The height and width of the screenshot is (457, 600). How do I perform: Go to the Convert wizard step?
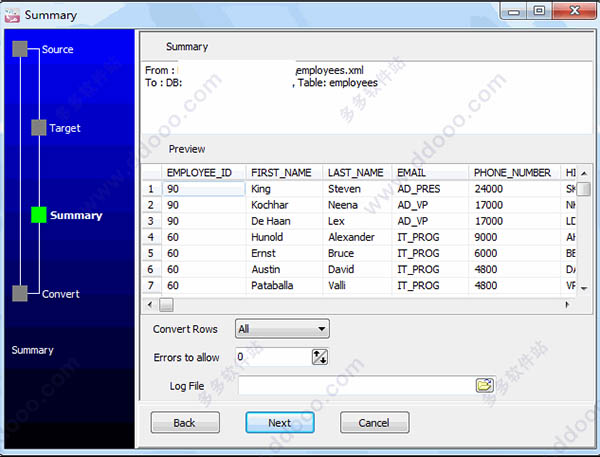point(60,294)
